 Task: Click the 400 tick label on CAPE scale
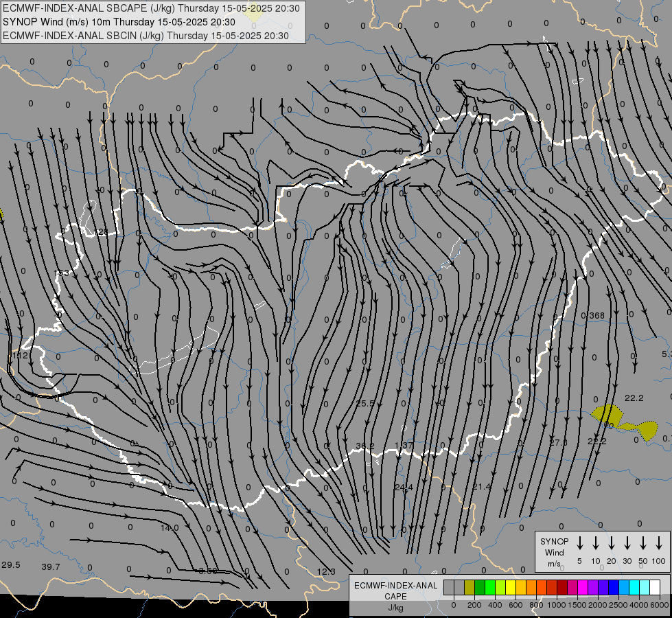(495, 605)
